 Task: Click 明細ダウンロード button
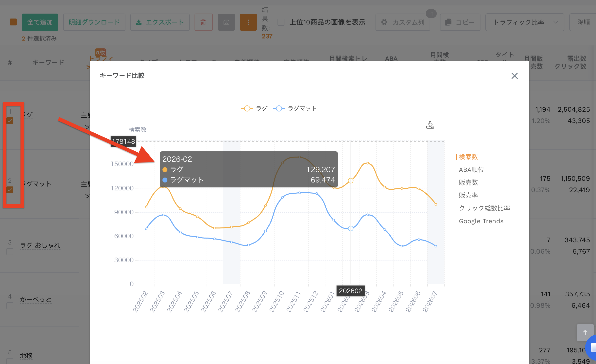coord(94,22)
